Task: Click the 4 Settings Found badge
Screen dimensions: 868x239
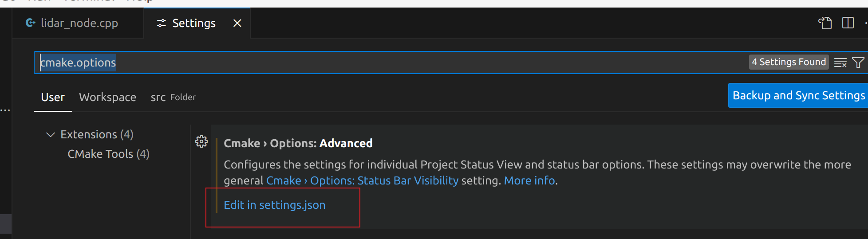Action: (x=789, y=62)
